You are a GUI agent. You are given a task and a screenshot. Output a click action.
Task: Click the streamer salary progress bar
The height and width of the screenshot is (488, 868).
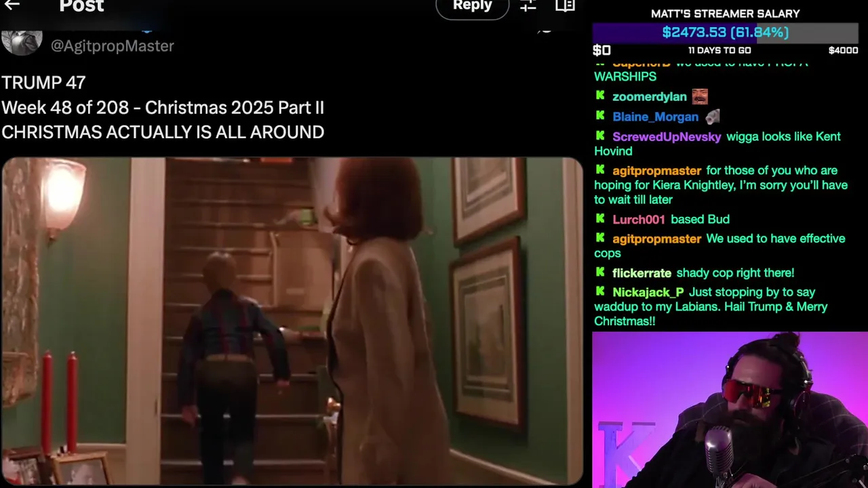pos(726,33)
